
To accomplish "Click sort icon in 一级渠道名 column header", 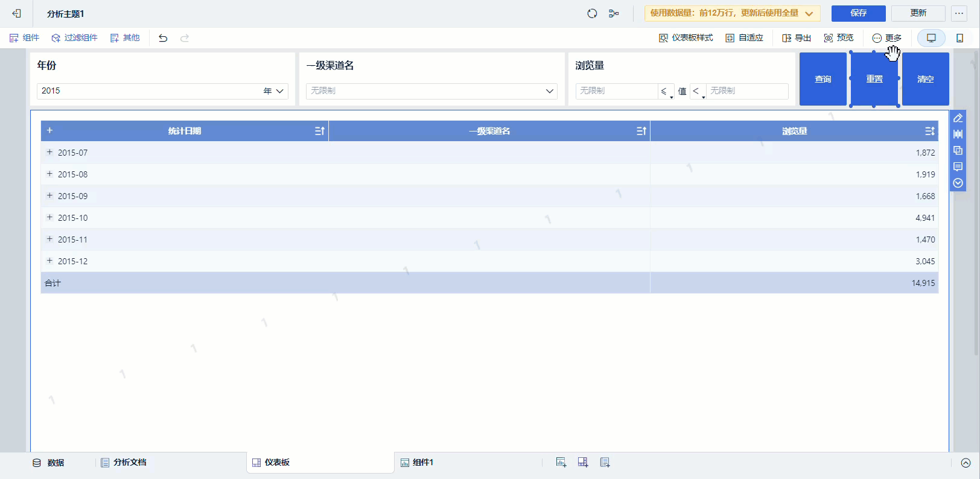I will tap(641, 131).
